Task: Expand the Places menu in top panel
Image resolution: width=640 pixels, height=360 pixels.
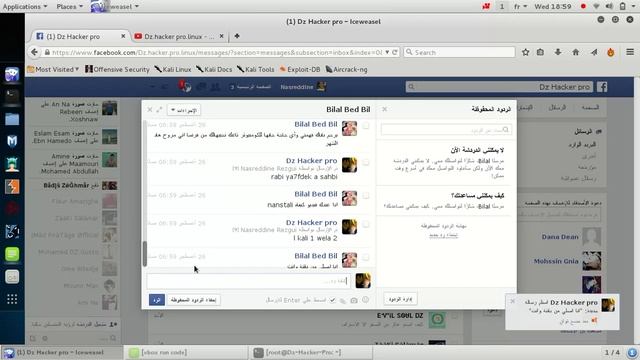Action: point(69,6)
